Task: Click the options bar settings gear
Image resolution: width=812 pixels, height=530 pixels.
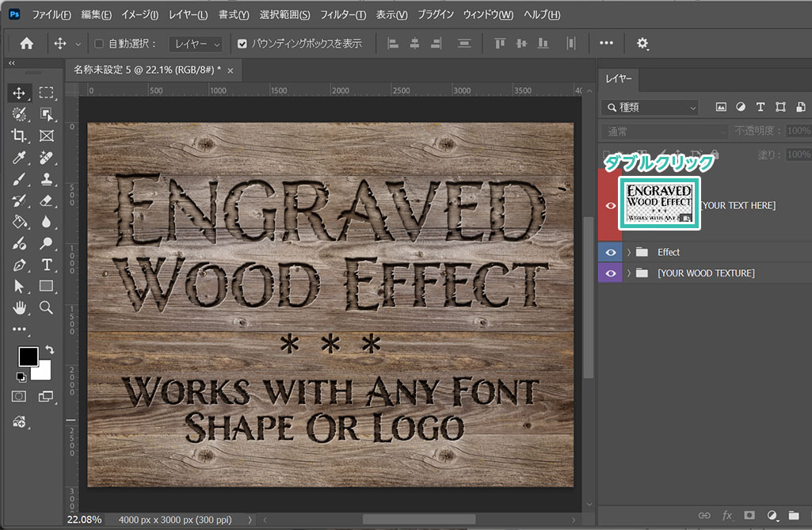Action: (642, 44)
